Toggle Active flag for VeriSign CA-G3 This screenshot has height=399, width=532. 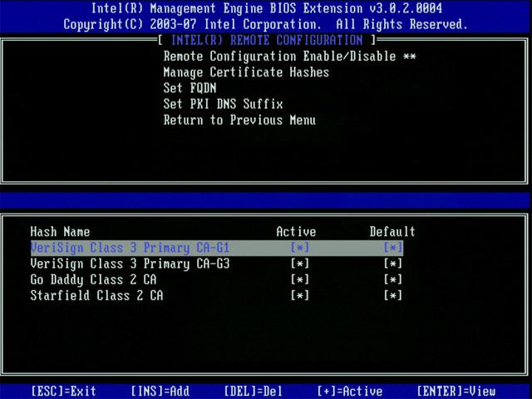(300, 264)
